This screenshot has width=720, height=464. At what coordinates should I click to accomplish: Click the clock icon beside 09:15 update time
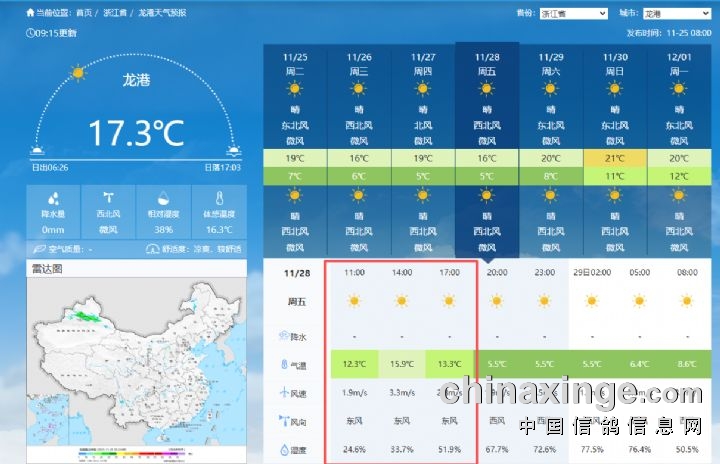tap(30, 33)
